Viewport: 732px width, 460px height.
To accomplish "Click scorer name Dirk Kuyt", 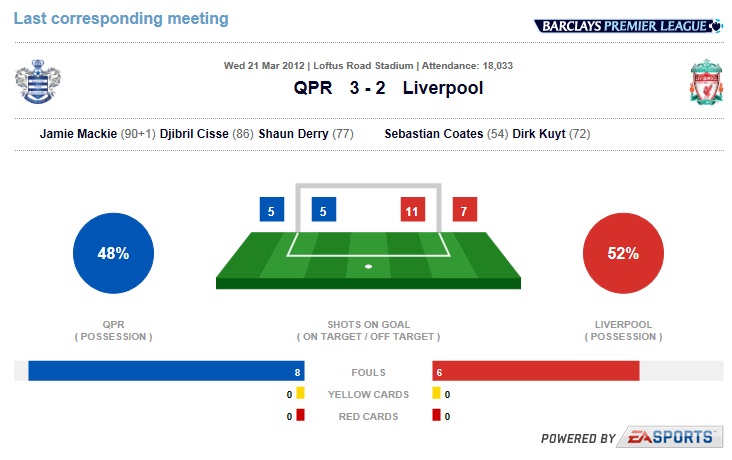I will coord(539,134).
